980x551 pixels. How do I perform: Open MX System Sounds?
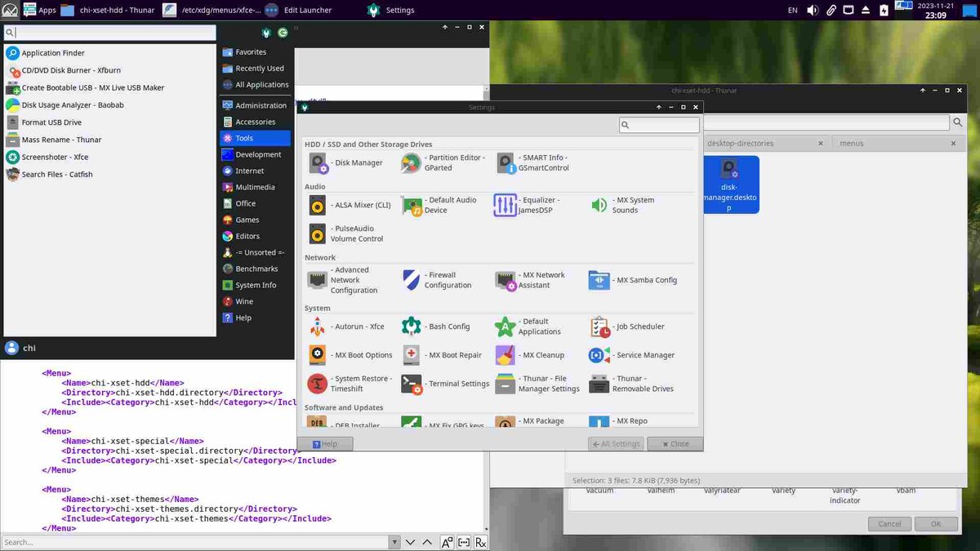622,205
